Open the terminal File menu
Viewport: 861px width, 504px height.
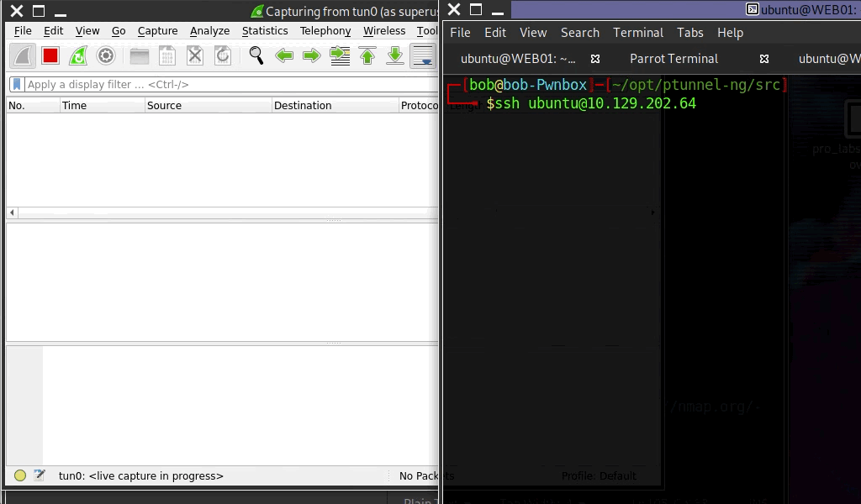coord(460,33)
